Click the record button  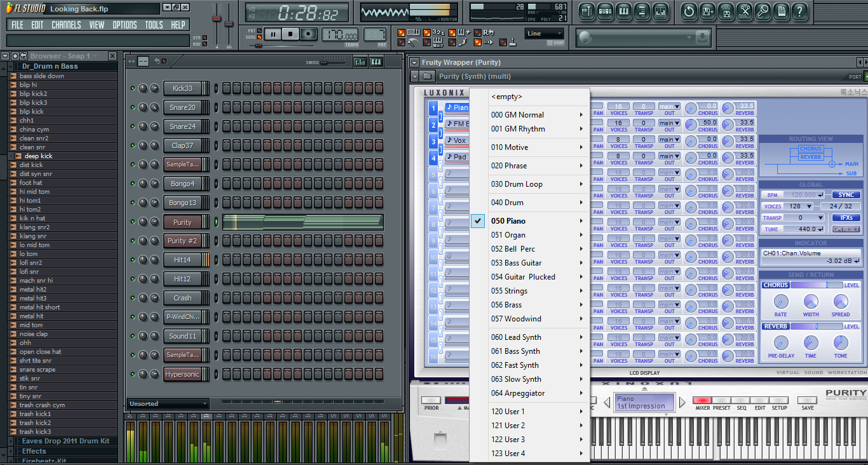coord(308,34)
